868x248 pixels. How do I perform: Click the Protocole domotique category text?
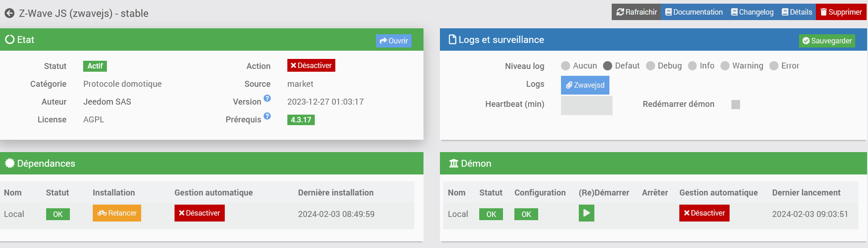point(122,84)
